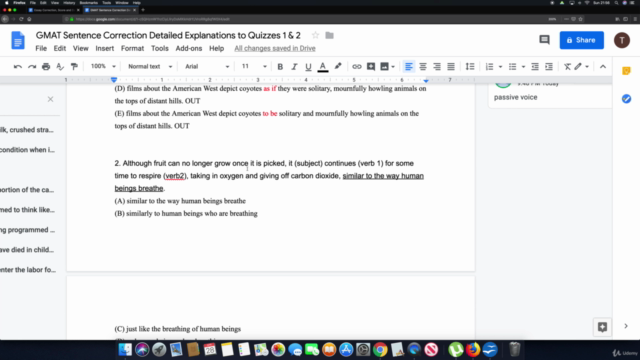The width and height of the screenshot is (640, 360).
Task: Open the font size 11 dropdown
Action: click(x=253, y=66)
